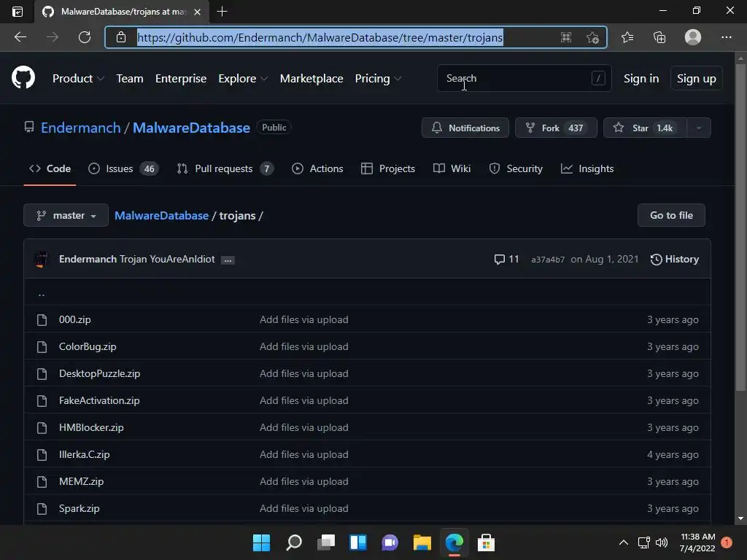Show hidden tray icons chevron
Viewport: 747px width, 560px height.
click(x=623, y=542)
